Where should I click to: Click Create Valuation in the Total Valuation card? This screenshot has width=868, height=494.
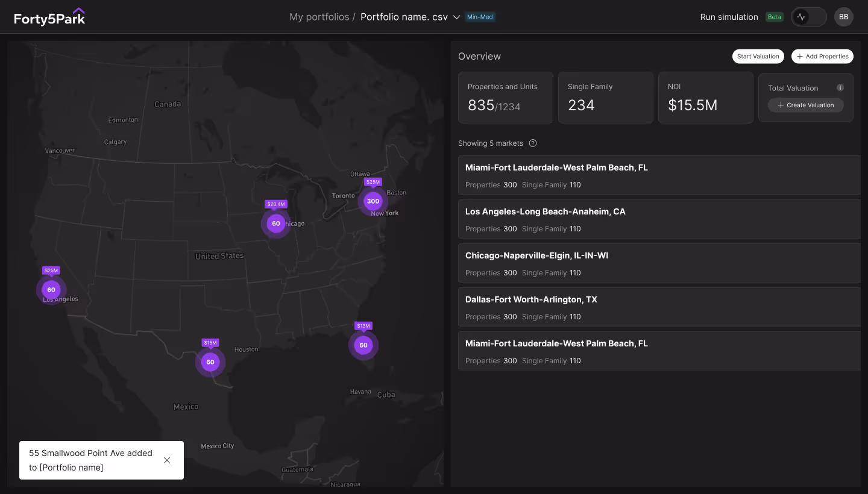806,105
